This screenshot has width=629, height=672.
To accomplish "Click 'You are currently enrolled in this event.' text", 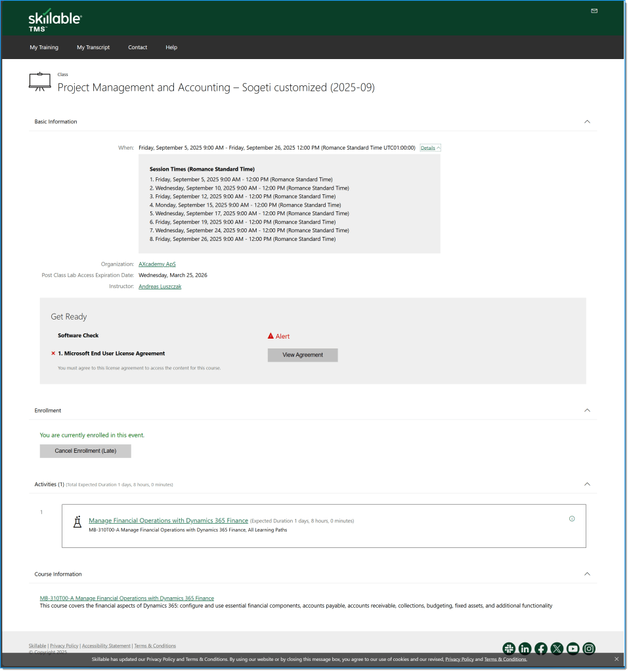I will 92,435.
